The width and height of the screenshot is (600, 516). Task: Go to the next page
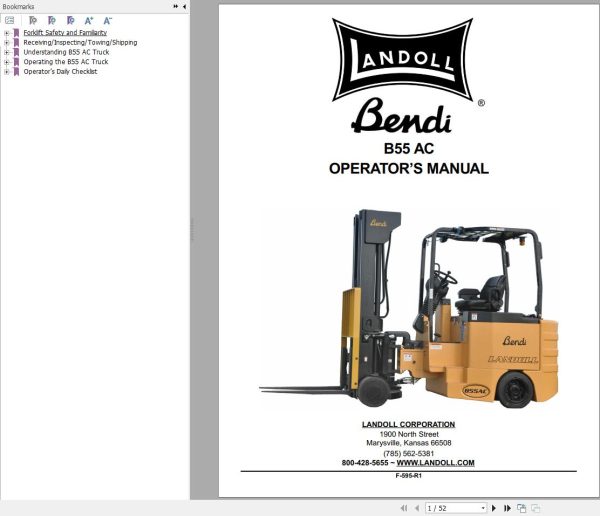pos(494,508)
